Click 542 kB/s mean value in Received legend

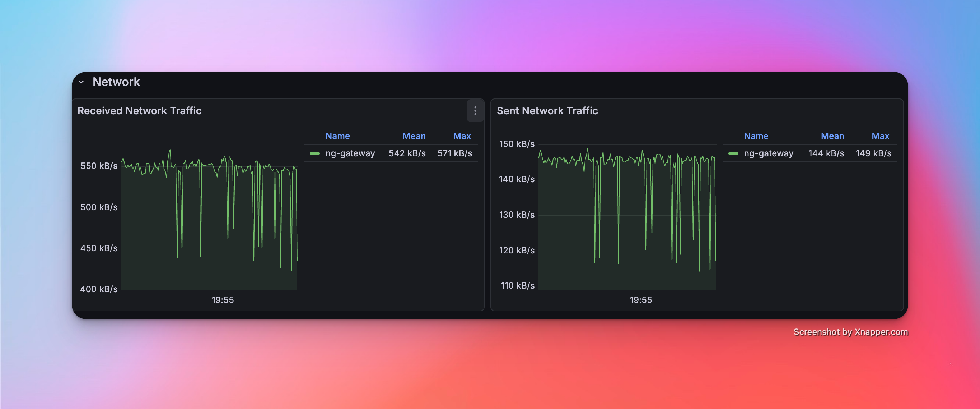click(407, 153)
